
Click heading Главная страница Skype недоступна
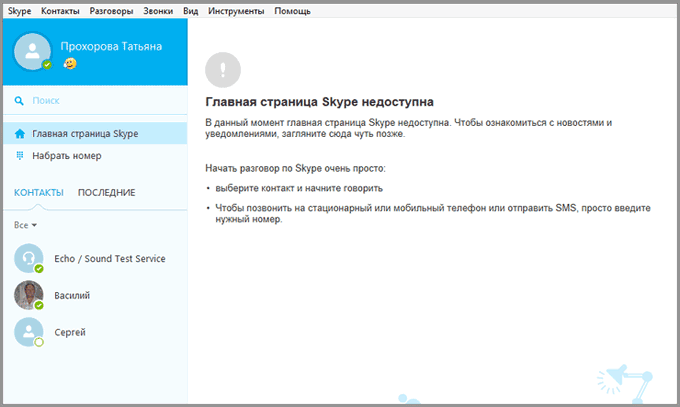click(320, 102)
